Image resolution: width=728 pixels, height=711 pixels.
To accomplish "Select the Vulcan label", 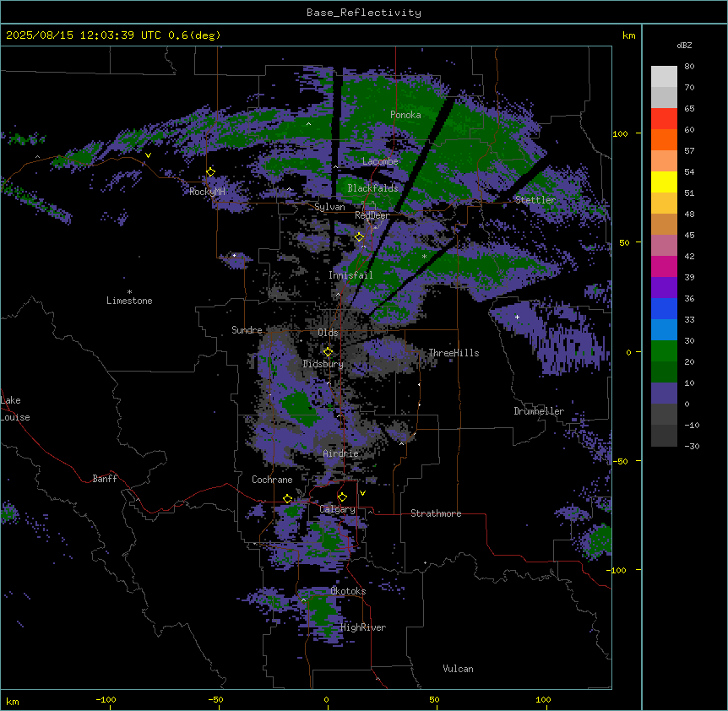I will (x=459, y=669).
